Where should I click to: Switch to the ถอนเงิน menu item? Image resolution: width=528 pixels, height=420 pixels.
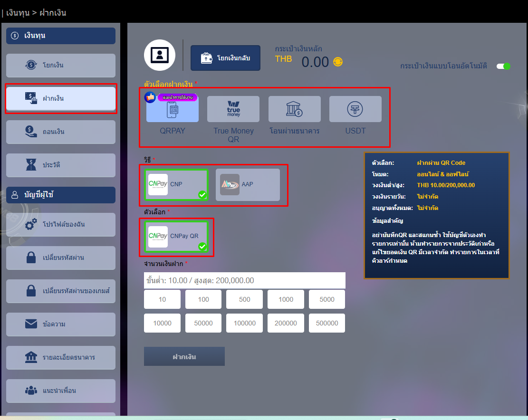point(60,132)
